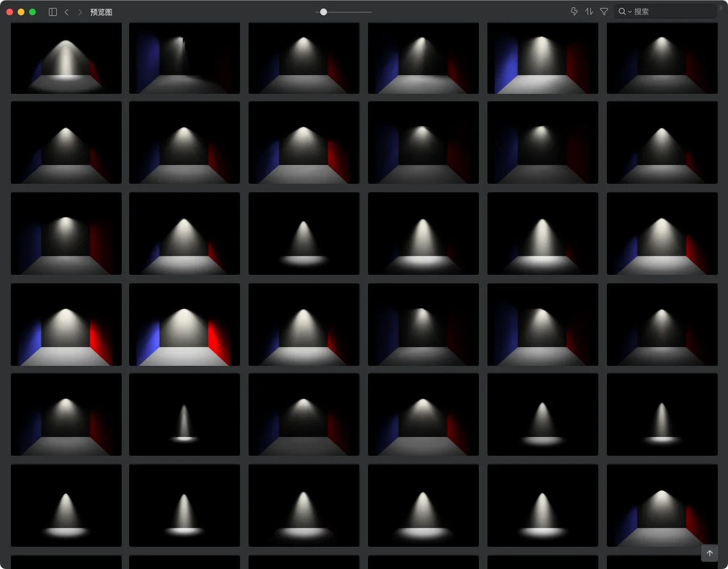Select the first thumbnail in top row
The image size is (728, 569).
point(66,58)
